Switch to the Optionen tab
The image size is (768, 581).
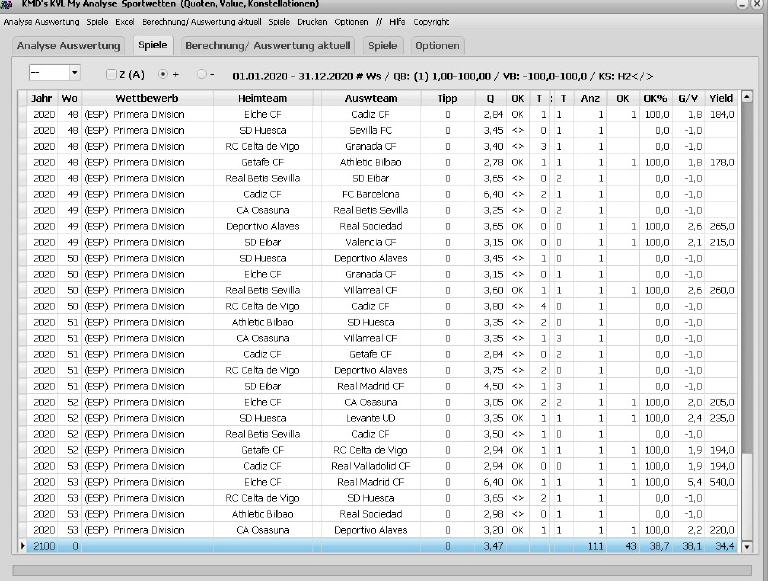pos(437,46)
